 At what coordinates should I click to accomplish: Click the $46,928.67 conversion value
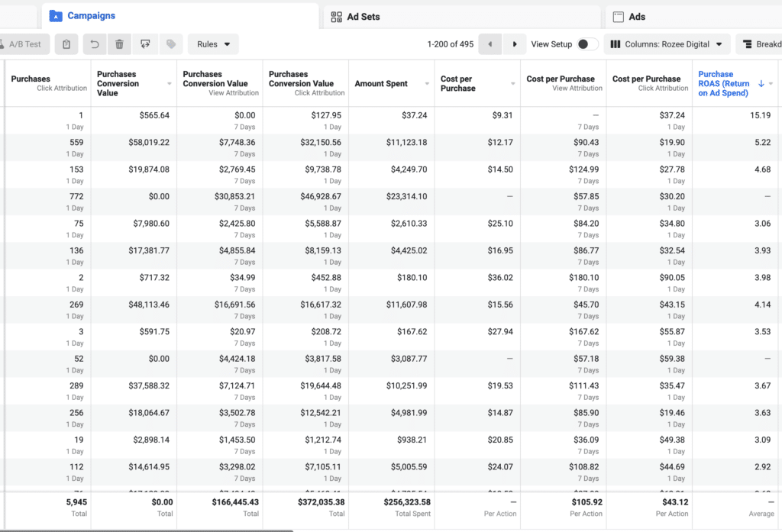321,196
